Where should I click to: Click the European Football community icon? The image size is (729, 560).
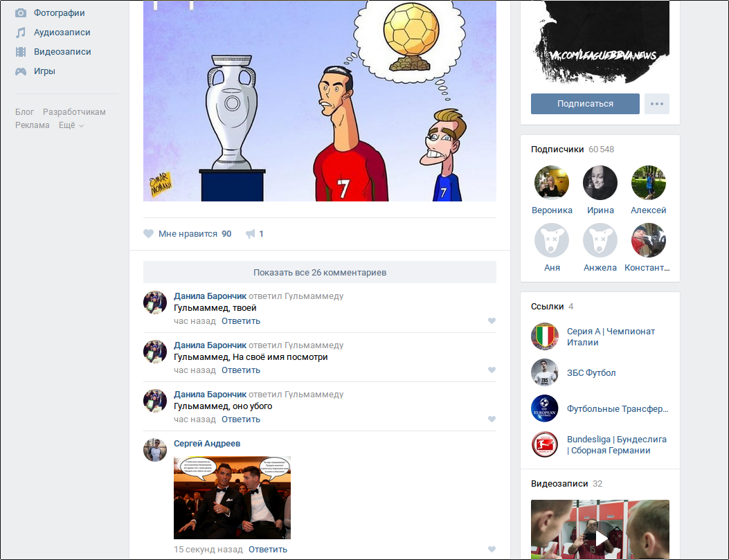[544, 408]
